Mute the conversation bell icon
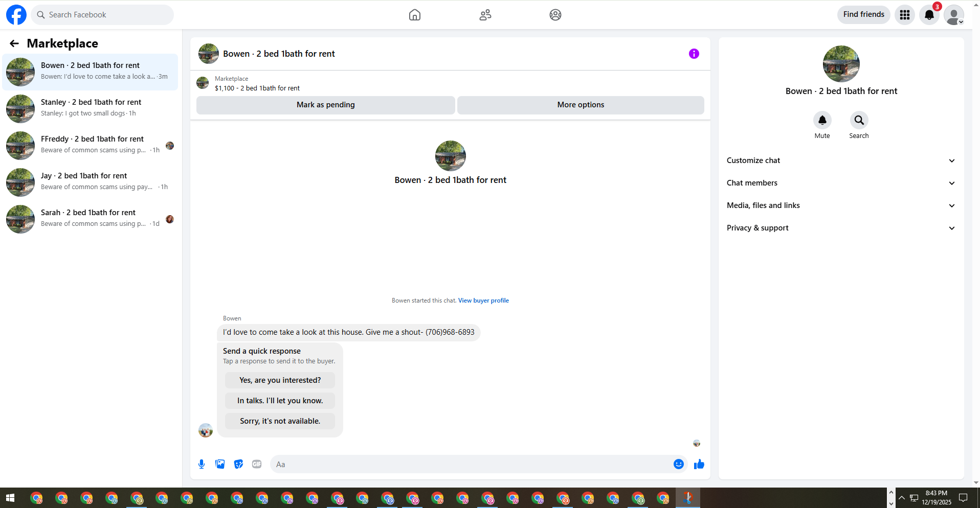Viewport: 980px width, 508px height. coord(822,120)
